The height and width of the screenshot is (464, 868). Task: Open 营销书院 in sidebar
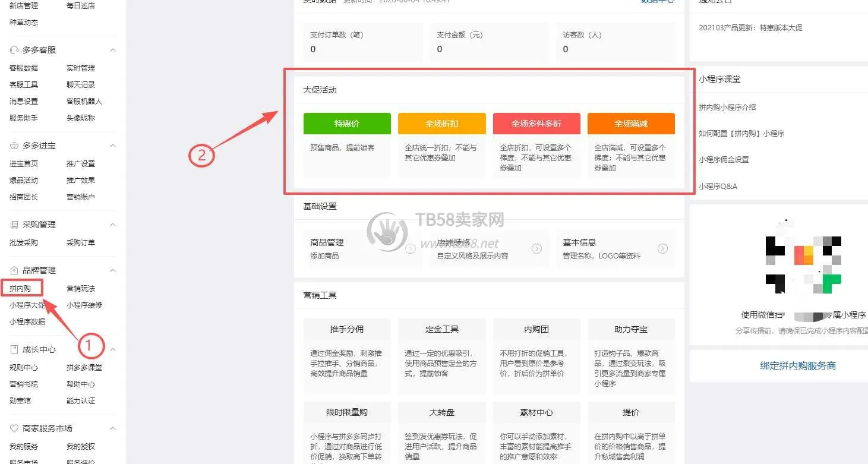coord(24,384)
